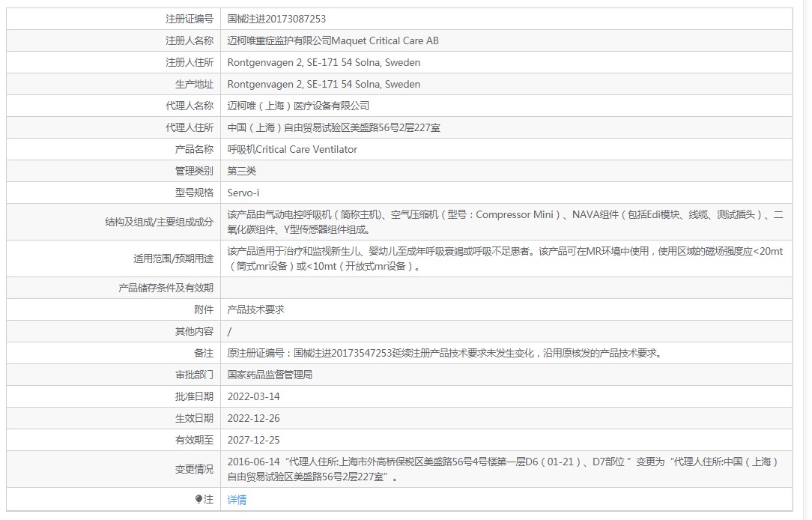This screenshot has height=520, width=812.
Task: Click agent name 迈柯唯（上海）医疗设备有限公司
Action: point(298,106)
